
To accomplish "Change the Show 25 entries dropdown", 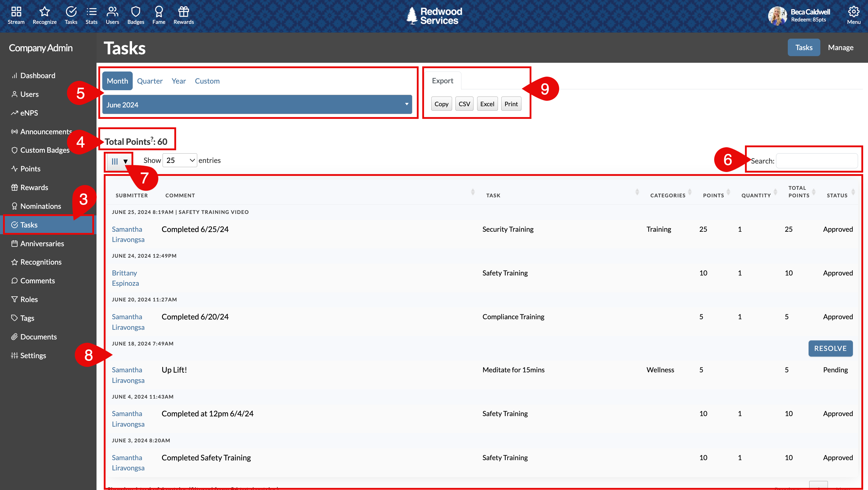I will tap(179, 160).
